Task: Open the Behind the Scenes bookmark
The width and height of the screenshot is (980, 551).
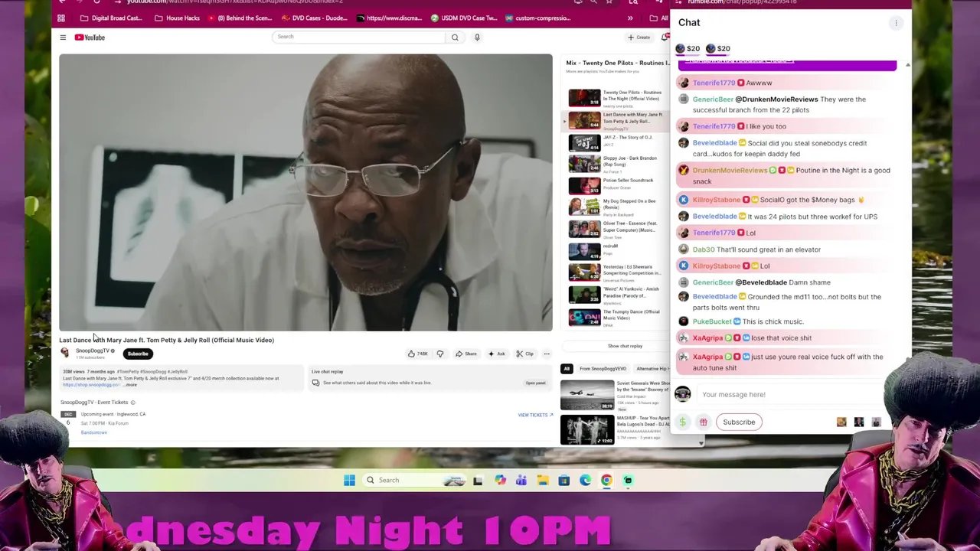Action: (x=240, y=18)
